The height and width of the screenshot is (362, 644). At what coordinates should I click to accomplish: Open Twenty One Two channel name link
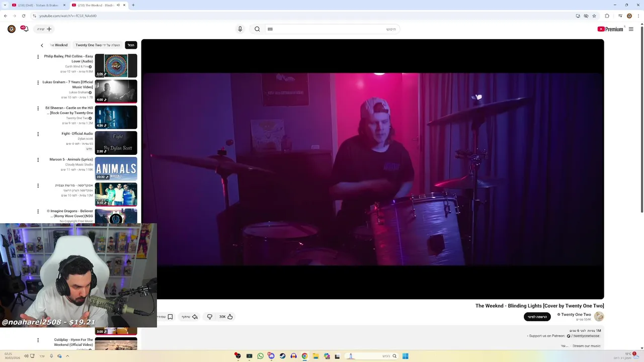tap(576, 315)
